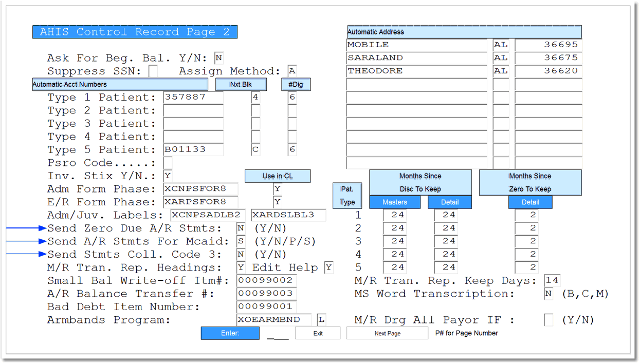Select state field AL for MOBILE
This screenshot has height=364, width=640.
tap(501, 45)
